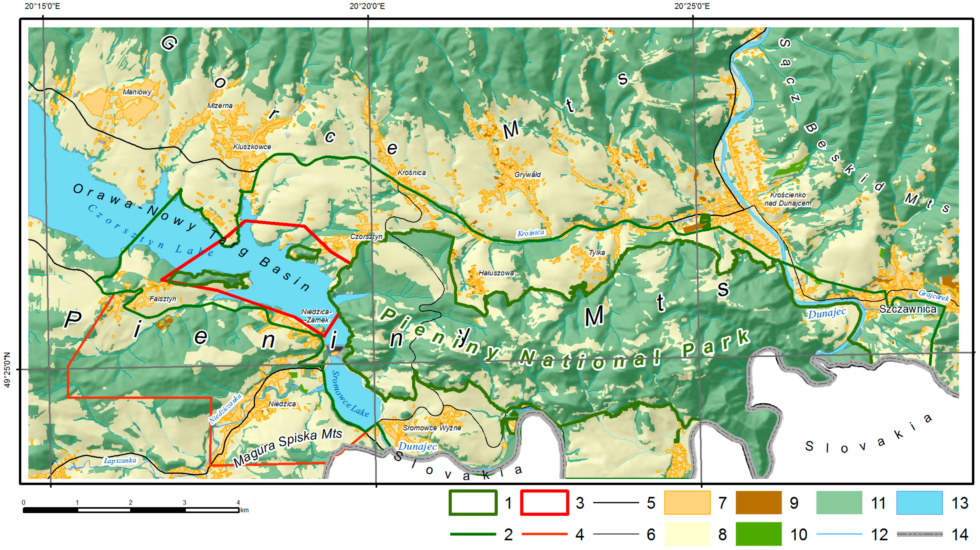The image size is (980, 550).
Task: Click the red line legend symbol 4
Action: pos(545,534)
